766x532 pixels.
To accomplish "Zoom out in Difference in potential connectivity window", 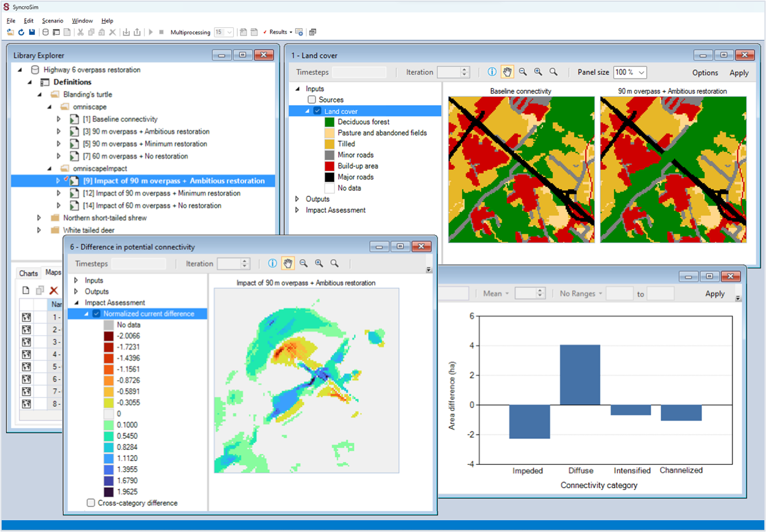I will 303,263.
